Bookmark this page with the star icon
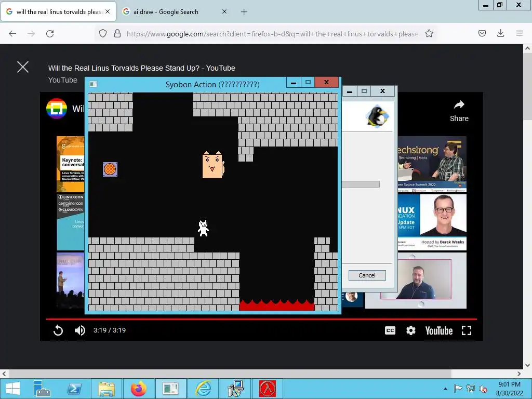Image resolution: width=532 pixels, height=399 pixels. pos(429,33)
